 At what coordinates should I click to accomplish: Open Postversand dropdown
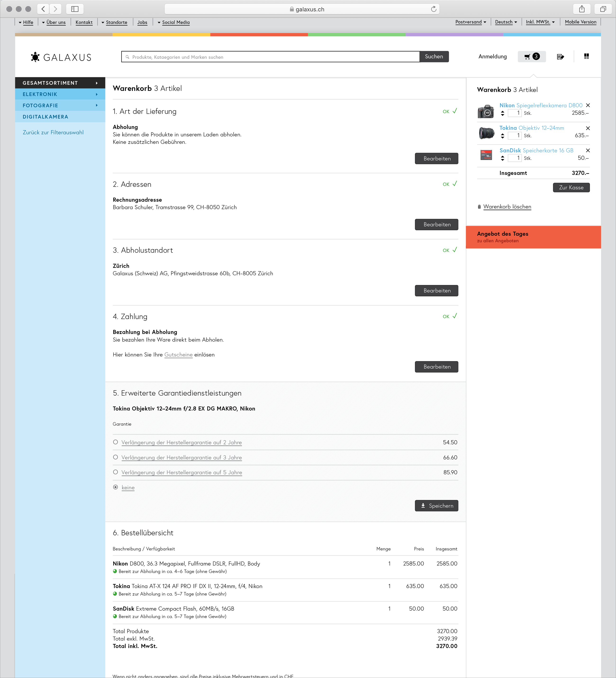pos(471,22)
